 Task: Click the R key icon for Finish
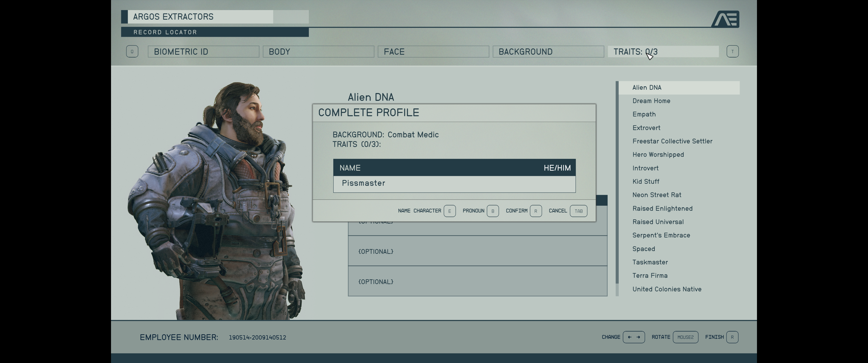pos(732,337)
